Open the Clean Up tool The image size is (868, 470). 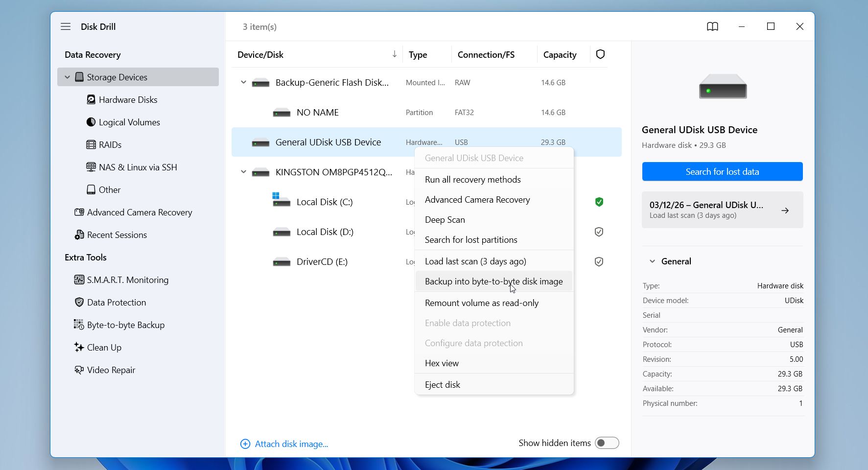pos(103,347)
